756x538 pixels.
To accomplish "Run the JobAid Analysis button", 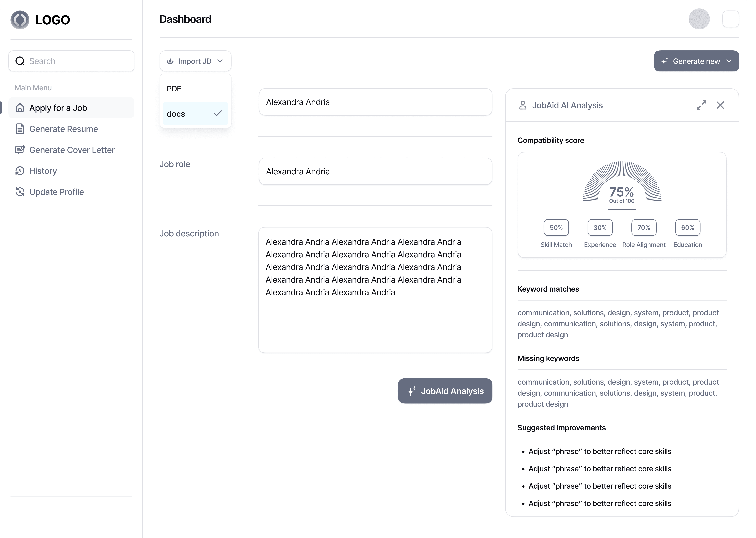I will coord(445,391).
